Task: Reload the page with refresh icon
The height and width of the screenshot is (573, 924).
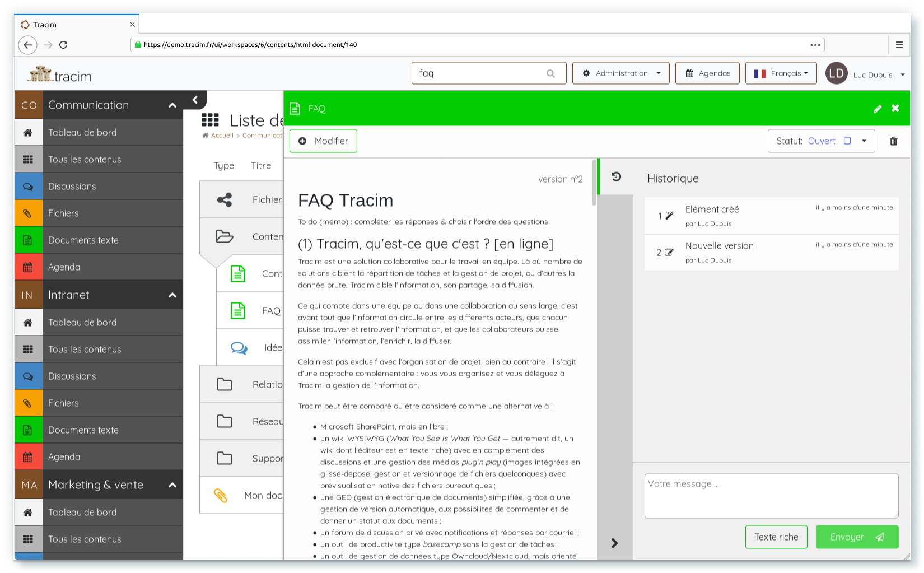Action: 63,45
